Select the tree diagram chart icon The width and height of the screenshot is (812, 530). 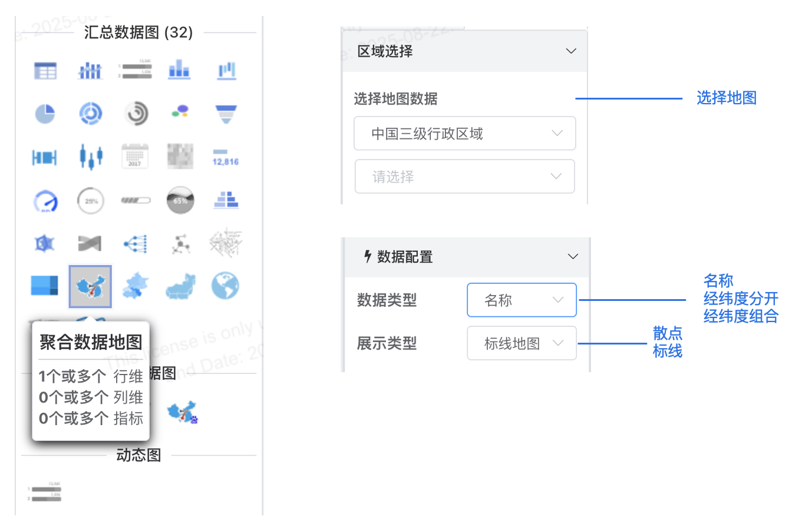point(135,243)
